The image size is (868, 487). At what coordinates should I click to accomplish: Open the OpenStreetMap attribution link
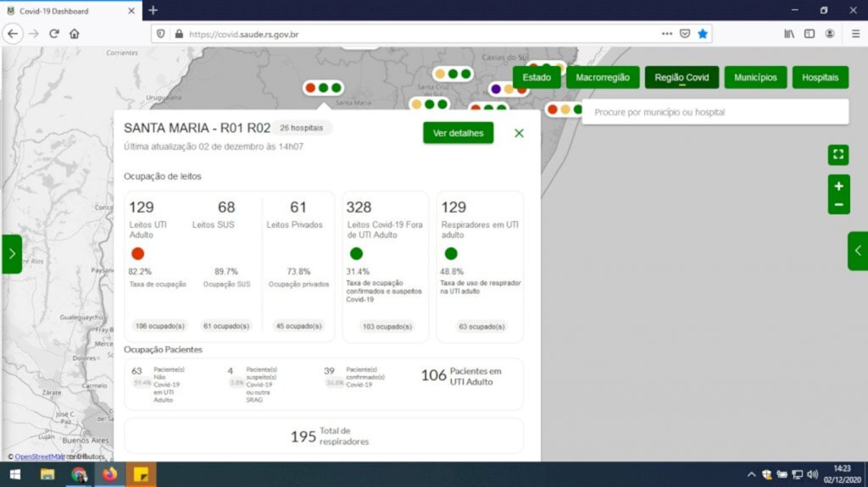40,457
